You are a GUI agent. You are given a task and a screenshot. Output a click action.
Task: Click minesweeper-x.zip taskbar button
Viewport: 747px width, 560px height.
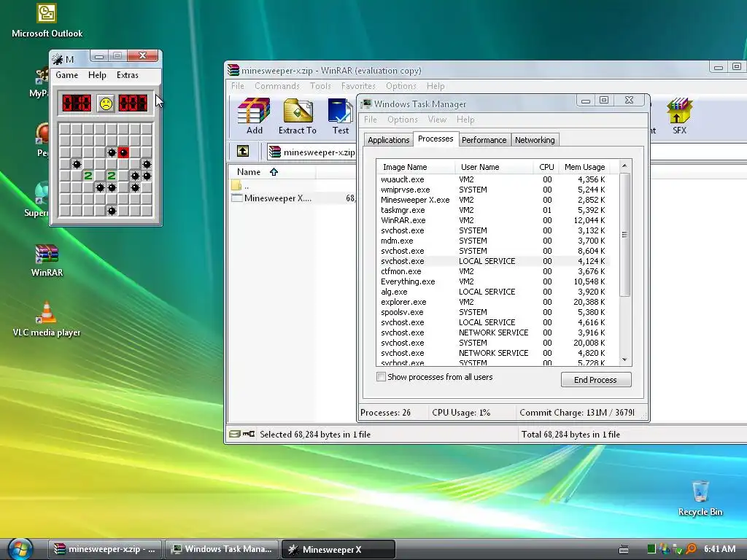pyautogui.click(x=105, y=549)
